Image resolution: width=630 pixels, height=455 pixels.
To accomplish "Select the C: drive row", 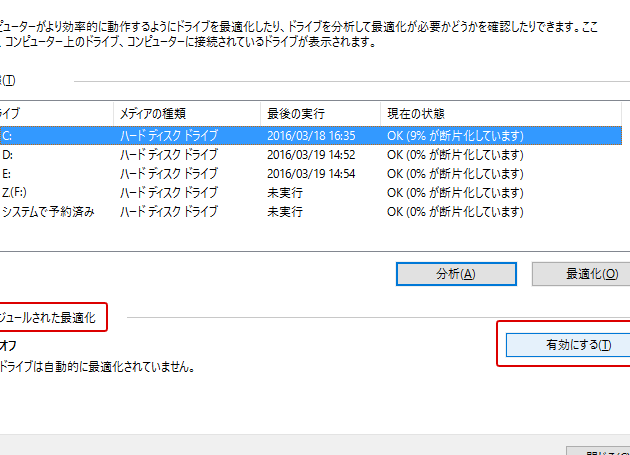I will tap(8, 135).
